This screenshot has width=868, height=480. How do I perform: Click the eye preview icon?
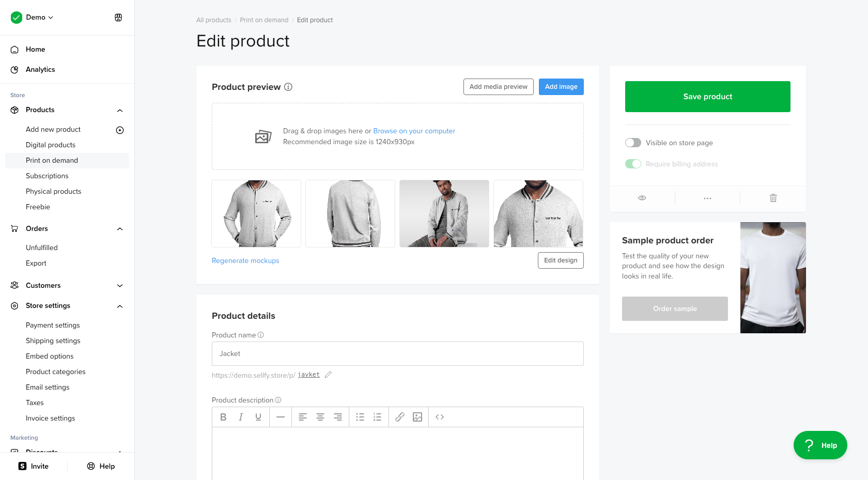point(642,198)
